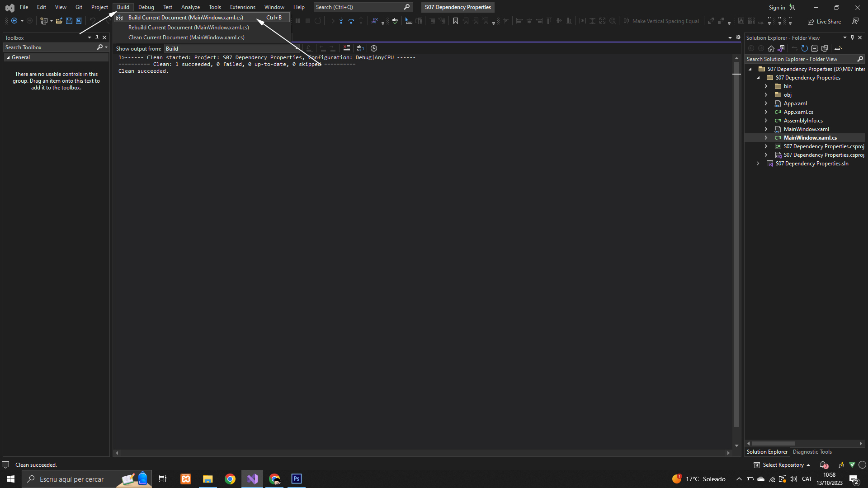The image size is (868, 488).
Task: Expand the bin folder node
Action: 766,86
